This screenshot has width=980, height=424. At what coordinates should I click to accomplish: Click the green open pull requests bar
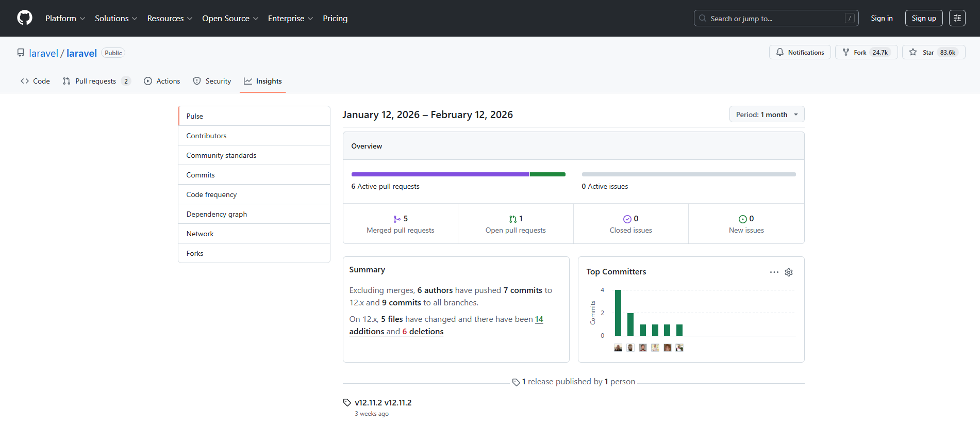(x=547, y=174)
